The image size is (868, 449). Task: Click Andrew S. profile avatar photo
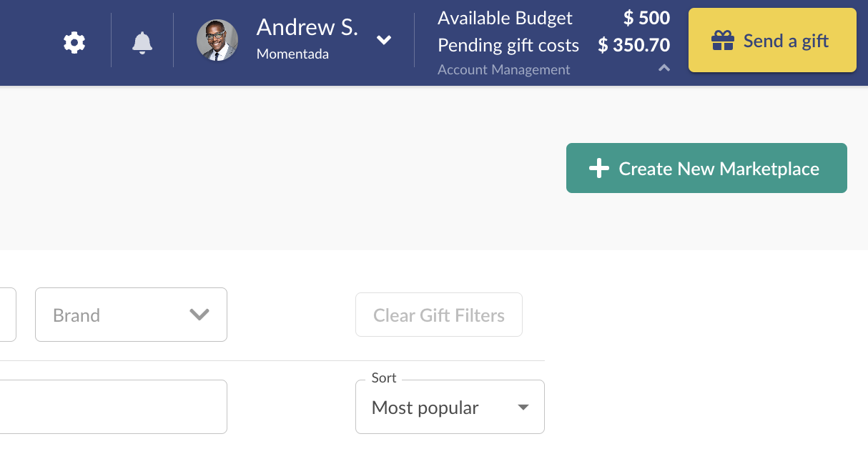pyautogui.click(x=217, y=40)
